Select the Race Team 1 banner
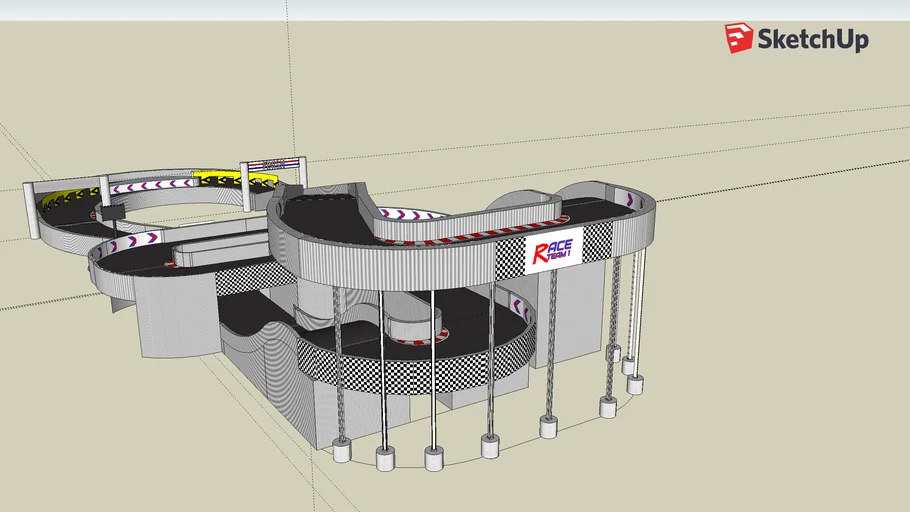This screenshot has width=910, height=512. 553,252
